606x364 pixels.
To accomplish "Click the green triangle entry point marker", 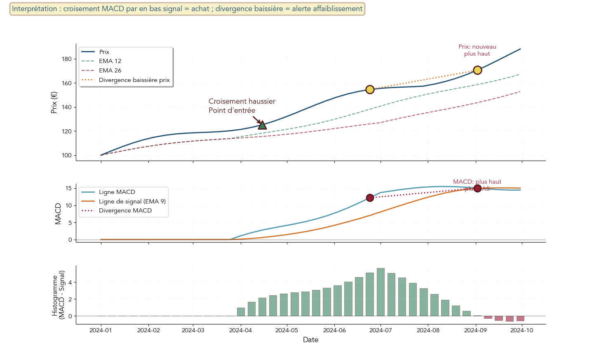I will point(262,125).
